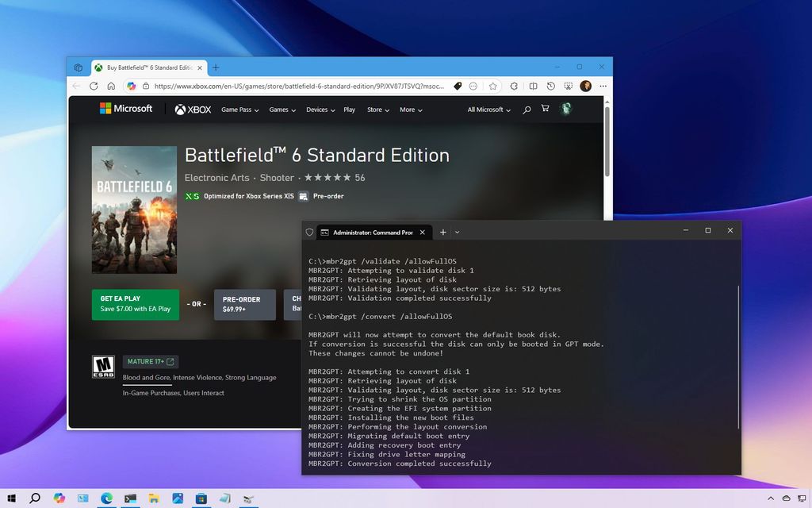Image resolution: width=812 pixels, height=508 pixels.
Task: Open Split Screen view in Edge
Action: 534,86
